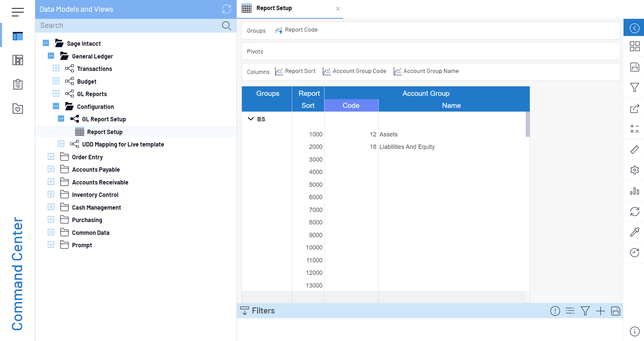The image size is (644, 341).
Task: Click the info icon at bottom right
Action: click(634, 331)
